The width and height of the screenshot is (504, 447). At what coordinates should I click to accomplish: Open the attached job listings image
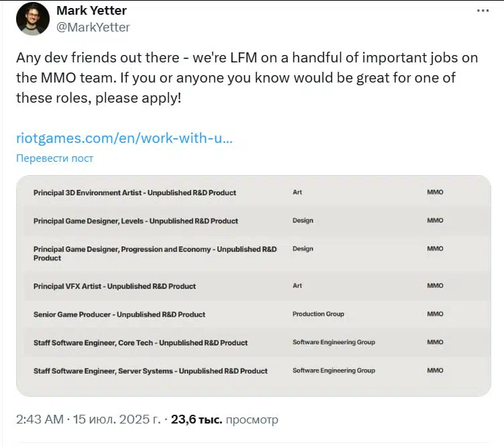coord(253,286)
